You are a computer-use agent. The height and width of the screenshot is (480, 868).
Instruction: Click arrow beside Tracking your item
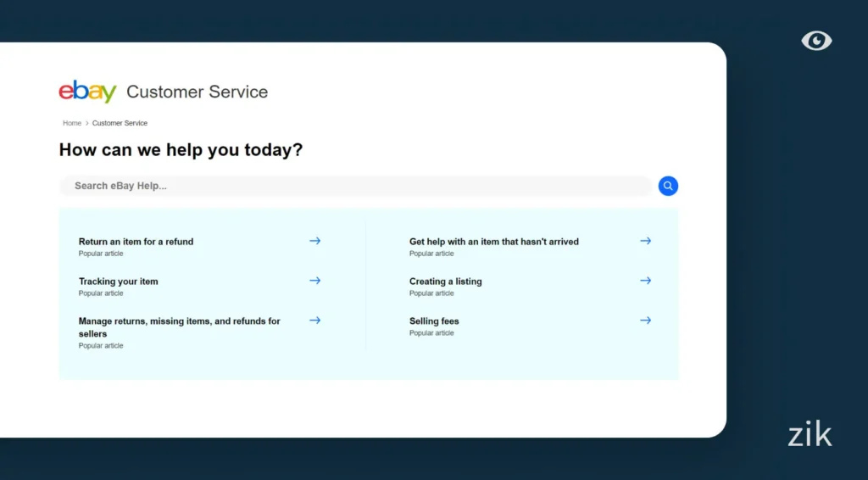click(314, 281)
